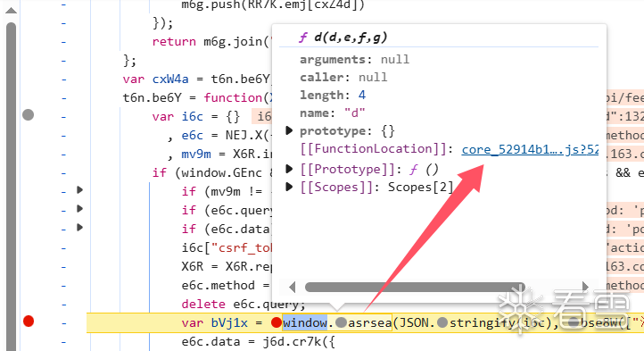The height and width of the screenshot is (351, 644).
Task: Toggle the inline breakpoint marker before asrsea
Action: click(x=341, y=323)
